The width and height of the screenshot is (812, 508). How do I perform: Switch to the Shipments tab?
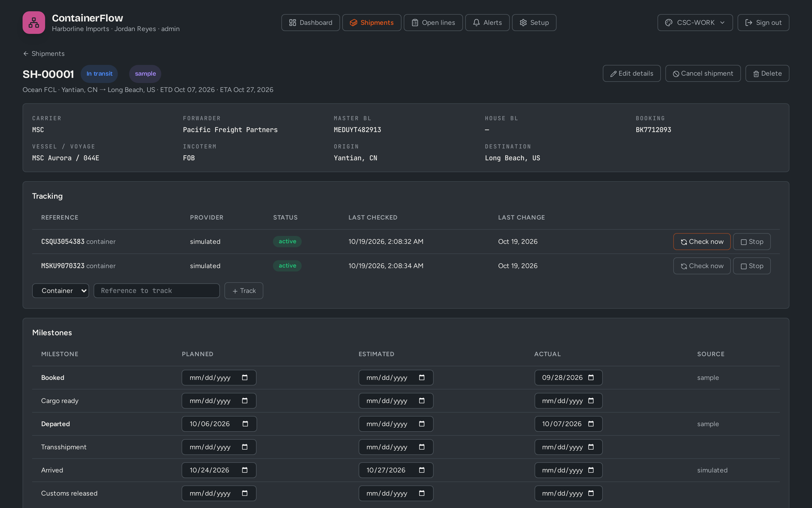pos(371,23)
